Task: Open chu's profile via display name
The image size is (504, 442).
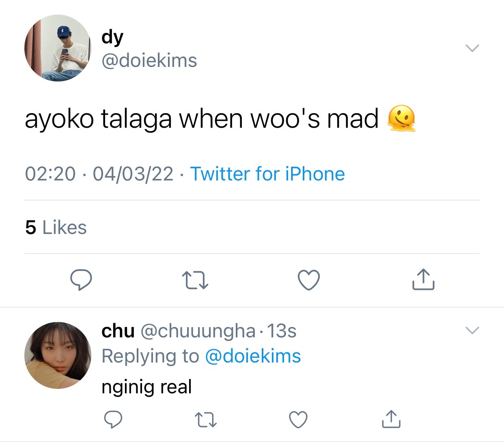Action: (118, 331)
